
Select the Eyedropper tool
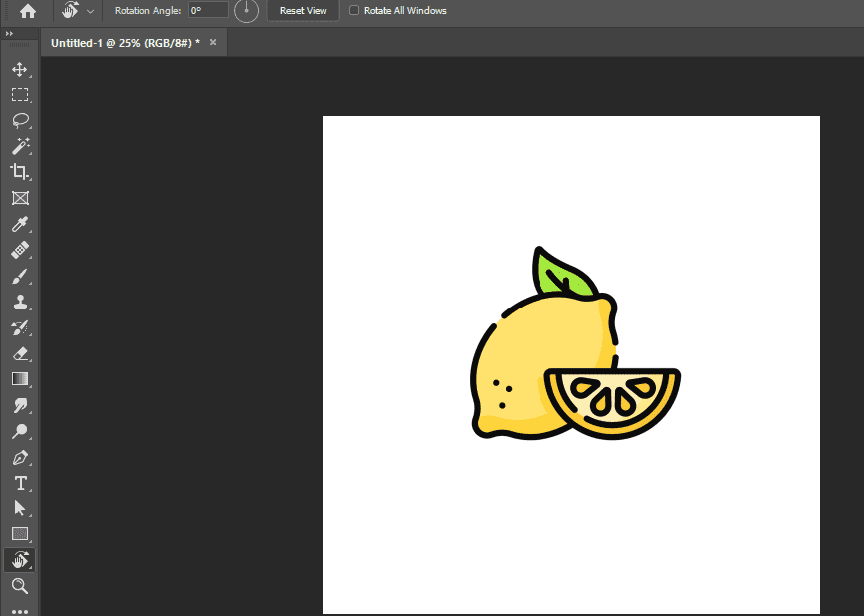click(x=20, y=224)
